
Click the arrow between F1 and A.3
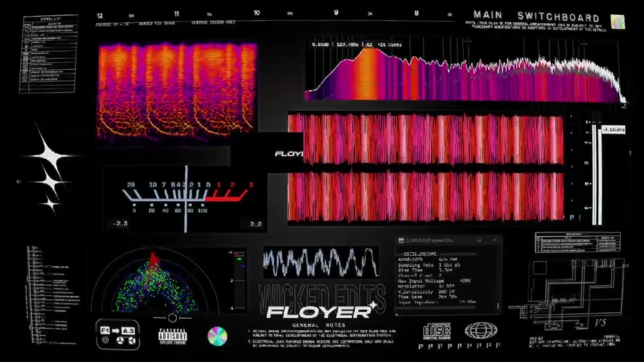click(x=116, y=330)
